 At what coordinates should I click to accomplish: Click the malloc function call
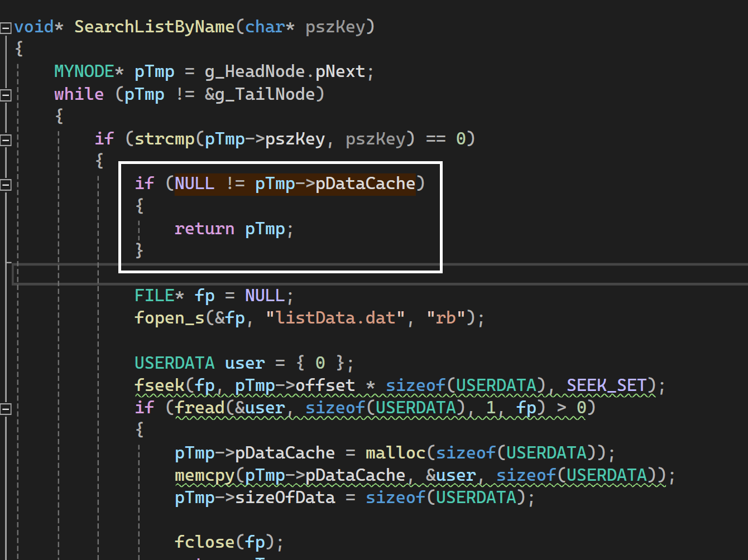coord(395,453)
